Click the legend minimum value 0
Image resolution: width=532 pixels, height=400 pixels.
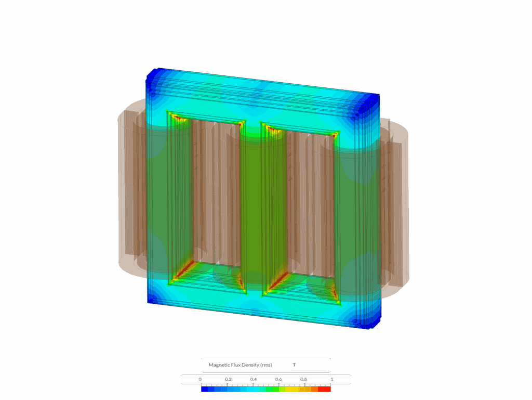201,380
